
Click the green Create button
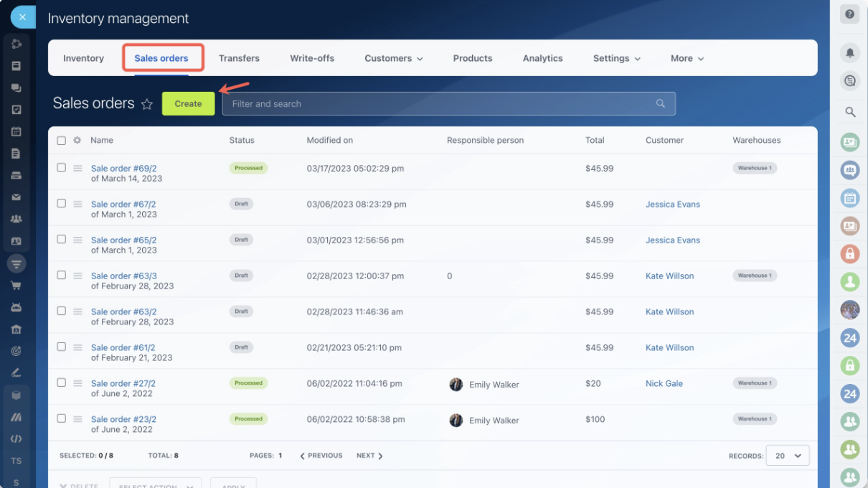pyautogui.click(x=188, y=104)
